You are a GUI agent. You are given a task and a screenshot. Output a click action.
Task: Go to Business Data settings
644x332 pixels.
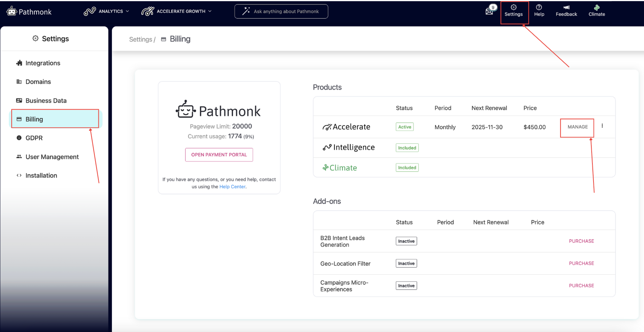coord(46,101)
